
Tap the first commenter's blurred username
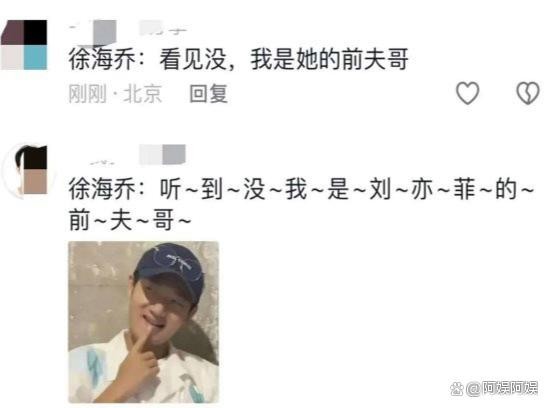[x=128, y=29]
